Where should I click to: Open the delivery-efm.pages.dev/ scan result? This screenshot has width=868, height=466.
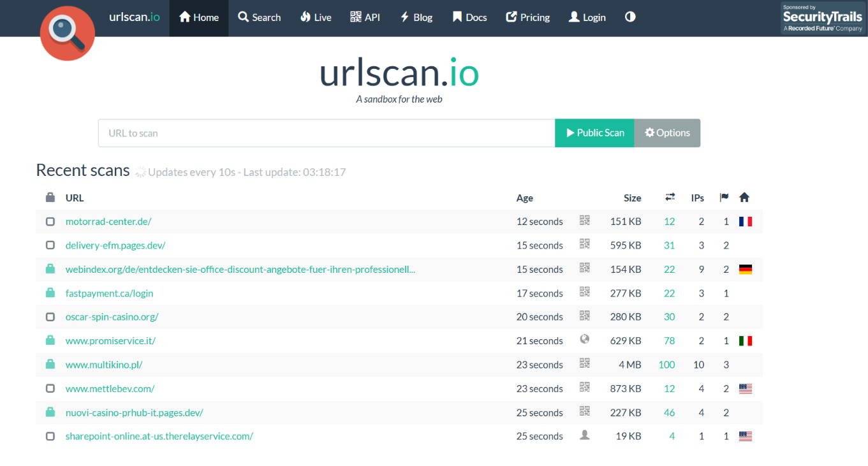point(115,245)
